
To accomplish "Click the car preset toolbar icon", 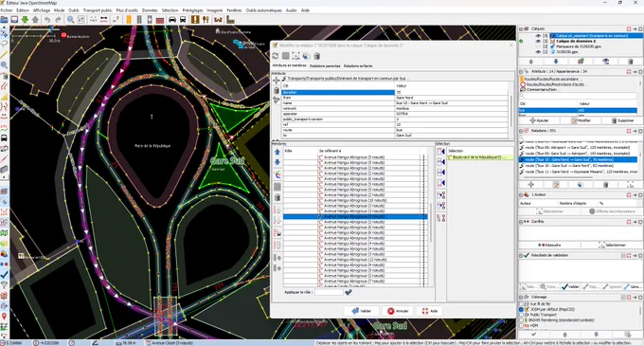I will pyautogui.click(x=172, y=19).
